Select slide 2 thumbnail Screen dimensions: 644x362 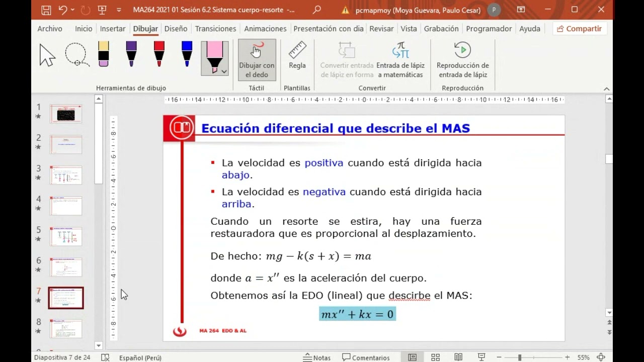(66, 145)
